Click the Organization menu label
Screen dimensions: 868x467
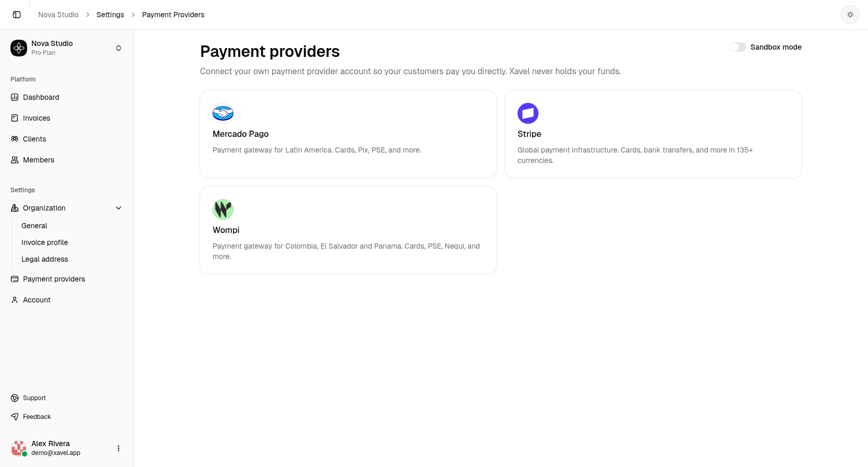[44, 208]
